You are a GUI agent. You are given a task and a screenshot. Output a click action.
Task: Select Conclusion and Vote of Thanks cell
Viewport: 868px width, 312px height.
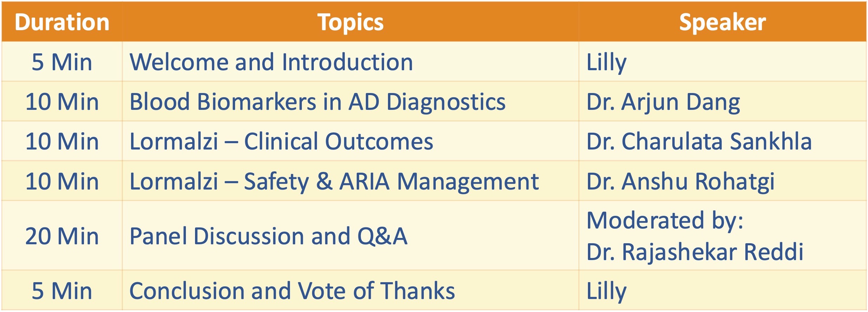[x=350, y=290]
